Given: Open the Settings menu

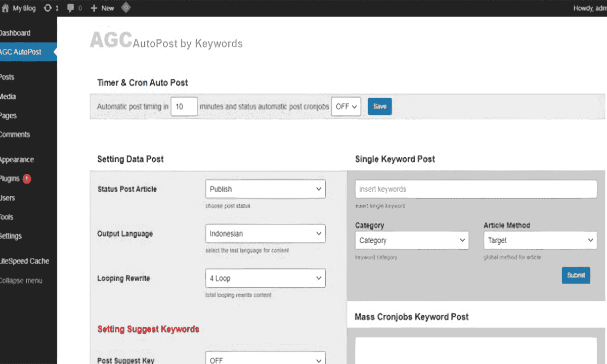Looking at the screenshot, I should [x=11, y=236].
